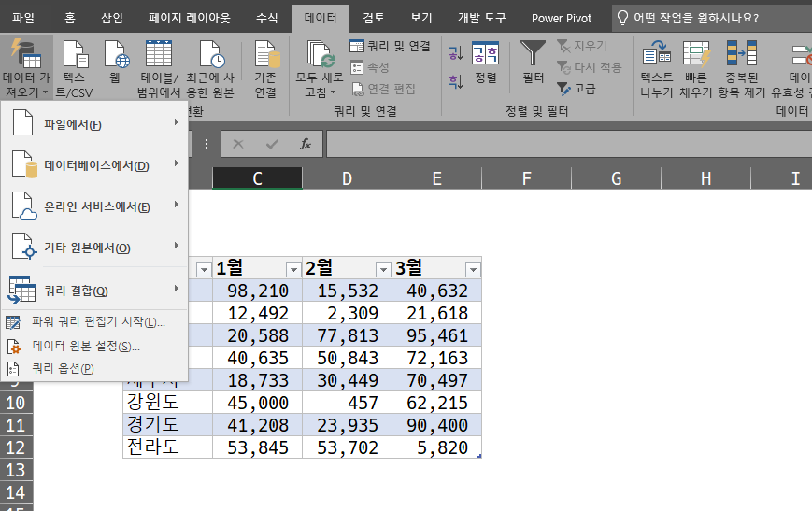
Task: Select the 경기도 cell
Action: pos(167,425)
